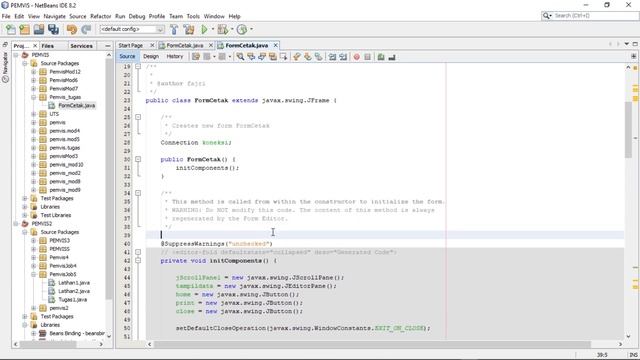Click the Stop Macro Recording icon

[367, 57]
